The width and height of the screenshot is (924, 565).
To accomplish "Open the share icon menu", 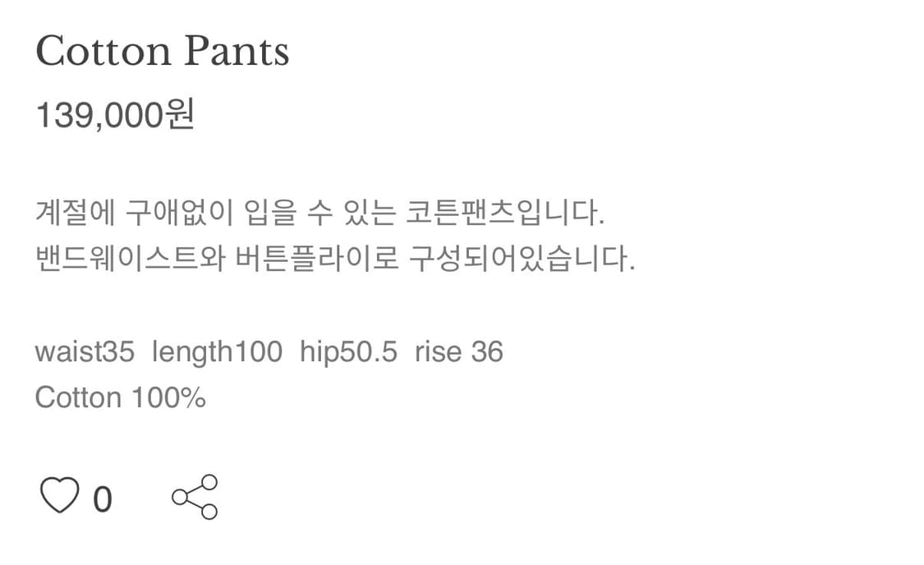I will (x=195, y=497).
